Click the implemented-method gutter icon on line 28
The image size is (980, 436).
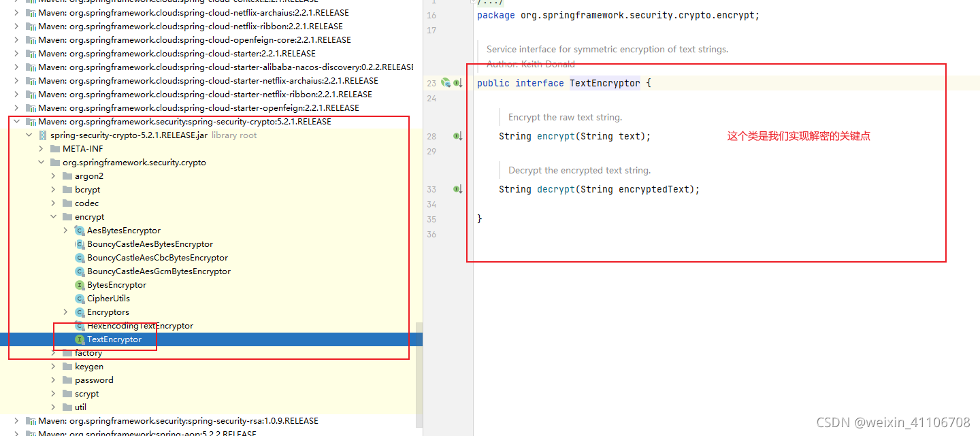coord(458,136)
